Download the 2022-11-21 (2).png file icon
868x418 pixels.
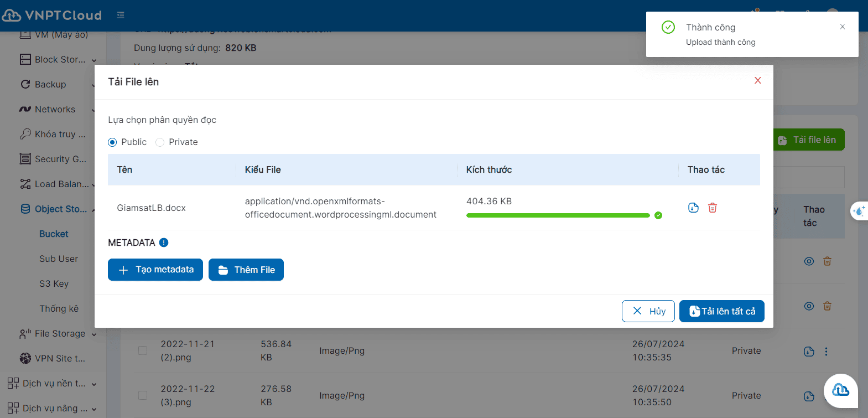809,351
